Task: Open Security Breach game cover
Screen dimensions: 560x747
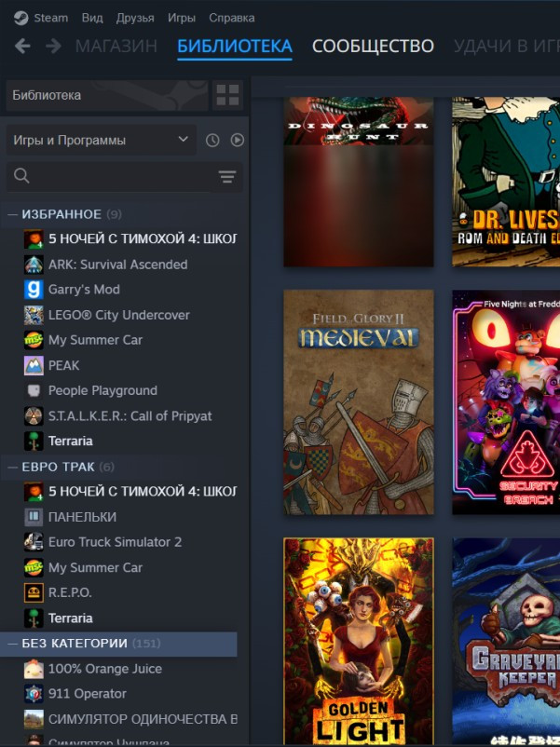Action: click(x=506, y=402)
